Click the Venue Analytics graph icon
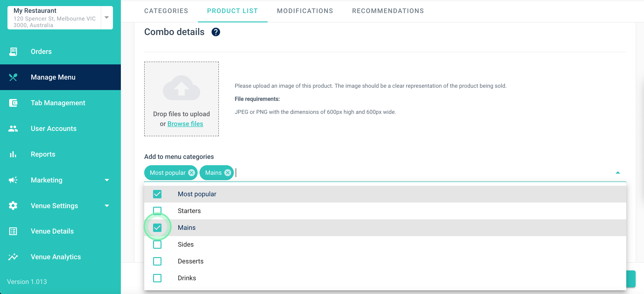This screenshot has height=294, width=644. click(13, 257)
